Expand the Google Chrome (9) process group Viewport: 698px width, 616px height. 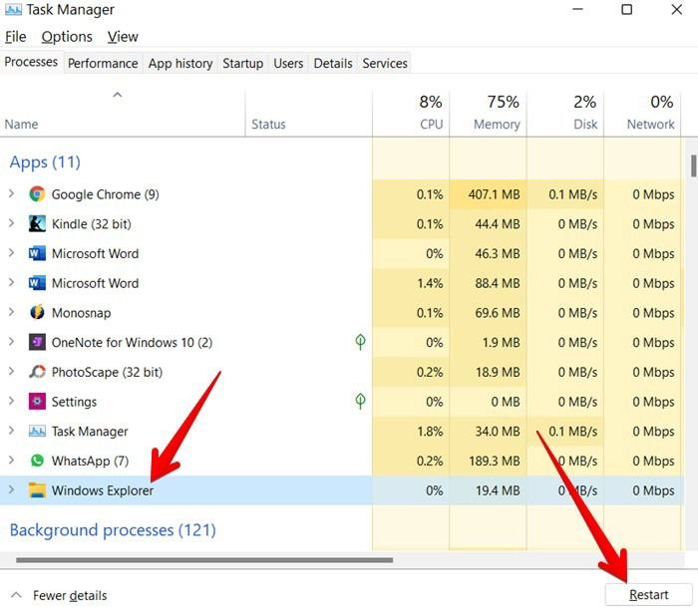[11, 193]
